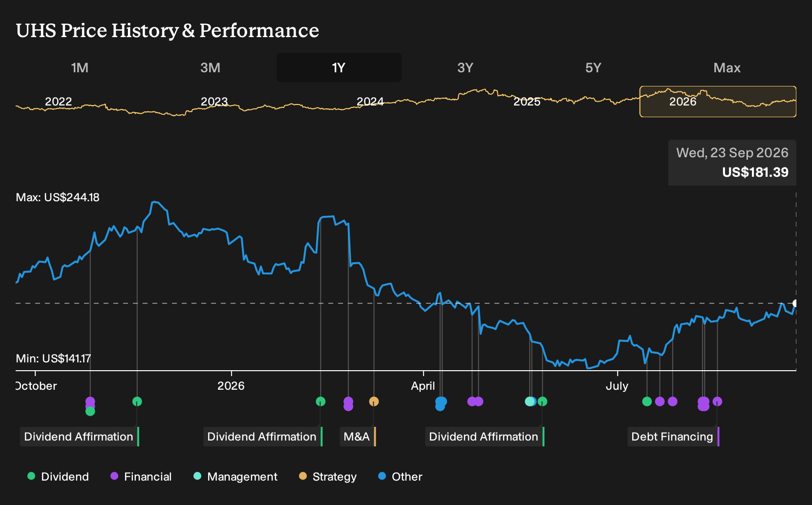The width and height of the screenshot is (812, 505).
Task: Click the 2024 area in overview chart
Action: coord(370,102)
